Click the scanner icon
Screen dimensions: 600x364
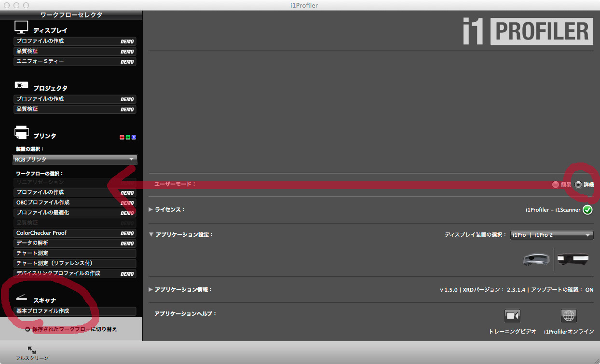point(22,297)
